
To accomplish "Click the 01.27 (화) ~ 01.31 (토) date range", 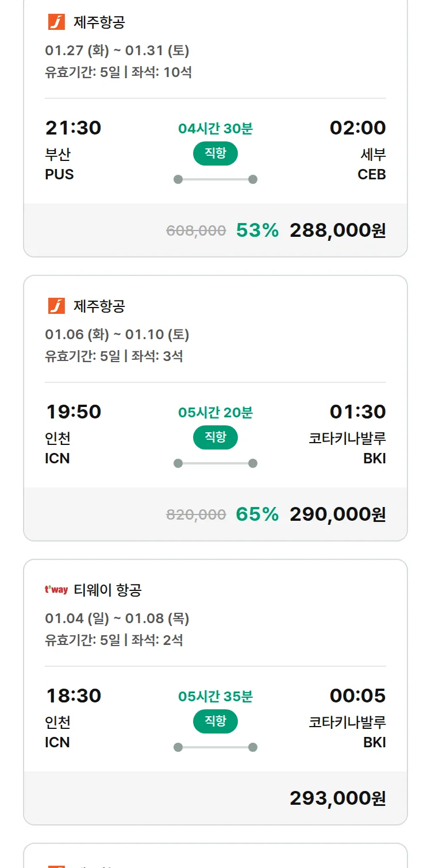I will pos(117,51).
